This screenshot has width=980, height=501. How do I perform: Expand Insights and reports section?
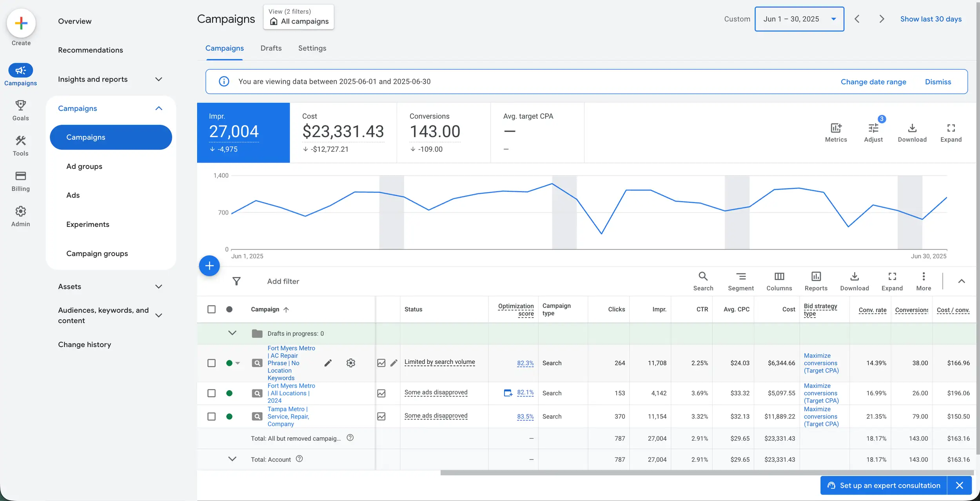(x=158, y=80)
